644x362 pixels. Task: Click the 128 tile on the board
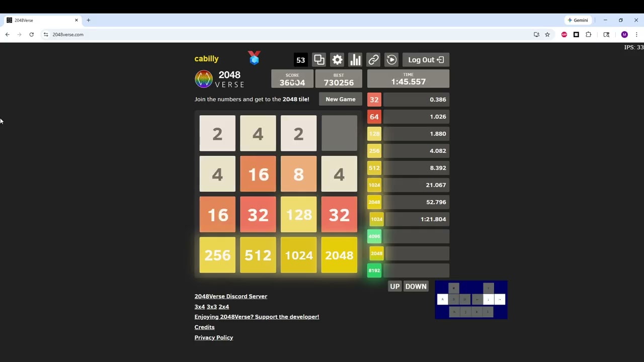coord(299,215)
